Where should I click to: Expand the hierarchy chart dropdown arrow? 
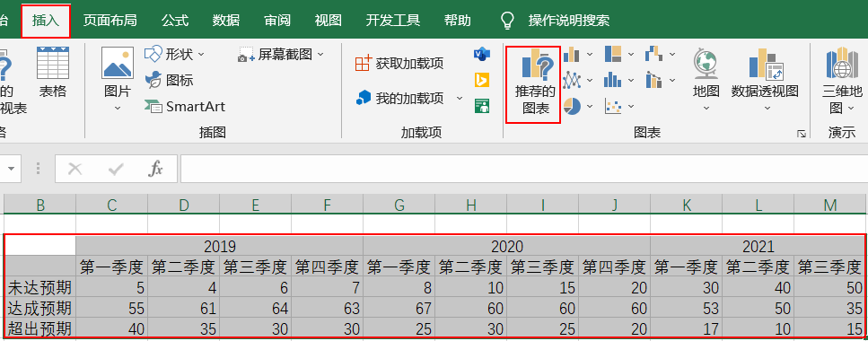point(631,54)
